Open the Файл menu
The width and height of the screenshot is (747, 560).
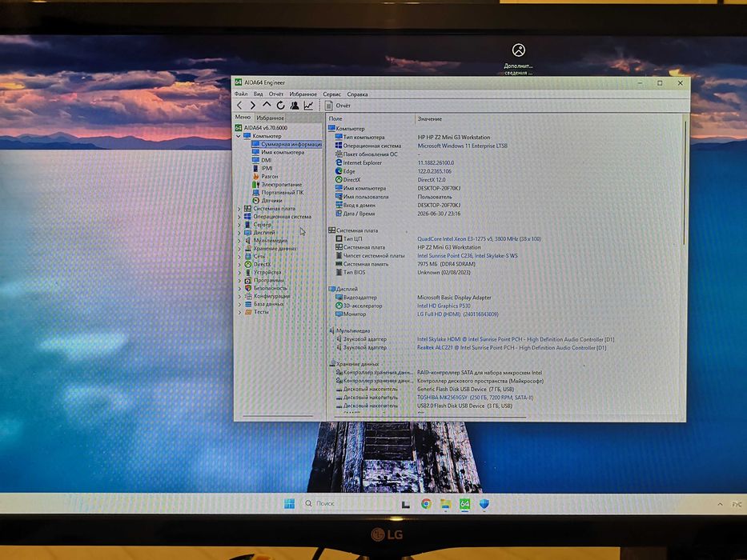pyautogui.click(x=241, y=94)
